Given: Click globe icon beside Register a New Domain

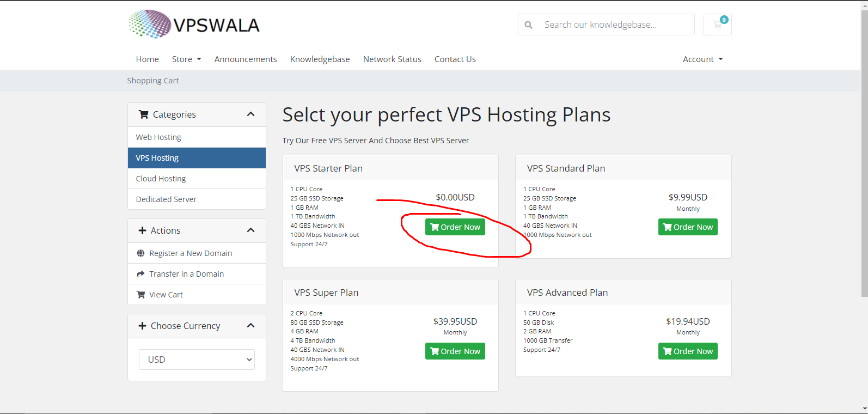Looking at the screenshot, I should pyautogui.click(x=140, y=253).
